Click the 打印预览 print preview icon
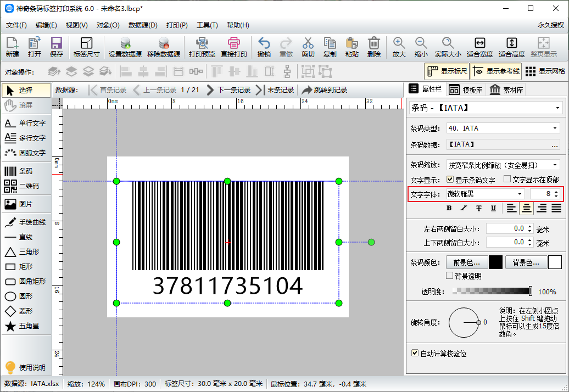The height and width of the screenshot is (392, 569). 202,43
